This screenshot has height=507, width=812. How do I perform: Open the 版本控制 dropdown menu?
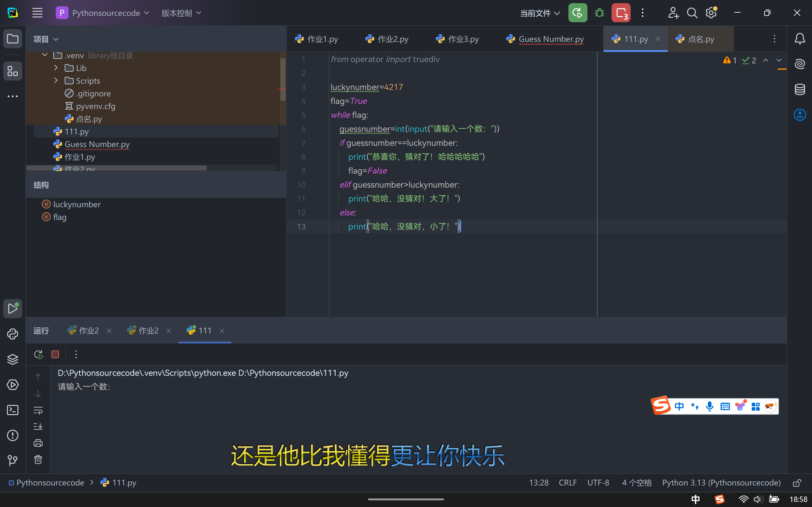click(x=181, y=13)
